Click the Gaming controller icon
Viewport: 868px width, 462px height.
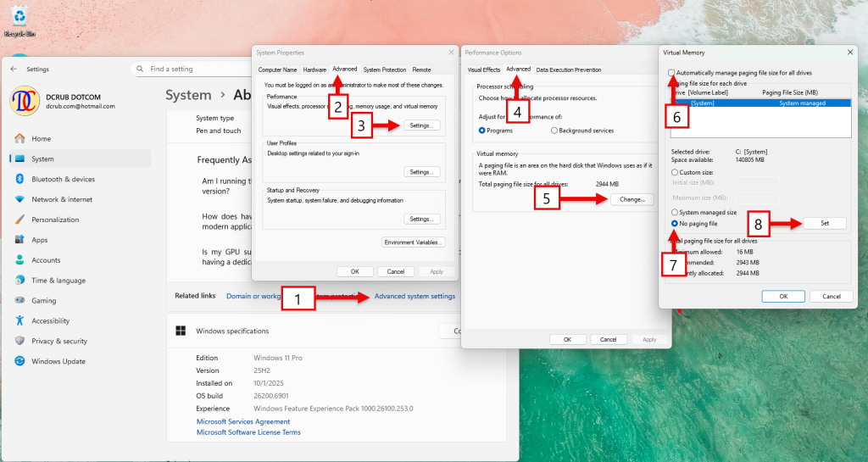tap(20, 300)
